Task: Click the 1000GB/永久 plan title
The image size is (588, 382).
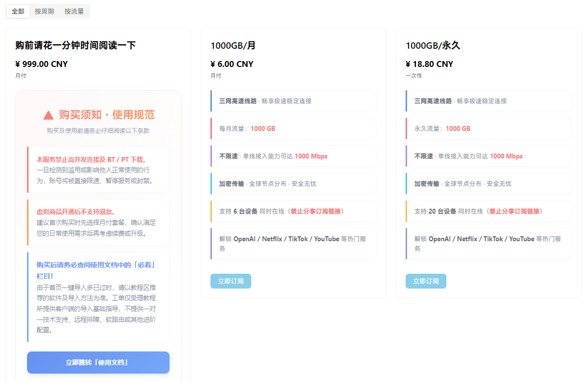Action: [433, 45]
